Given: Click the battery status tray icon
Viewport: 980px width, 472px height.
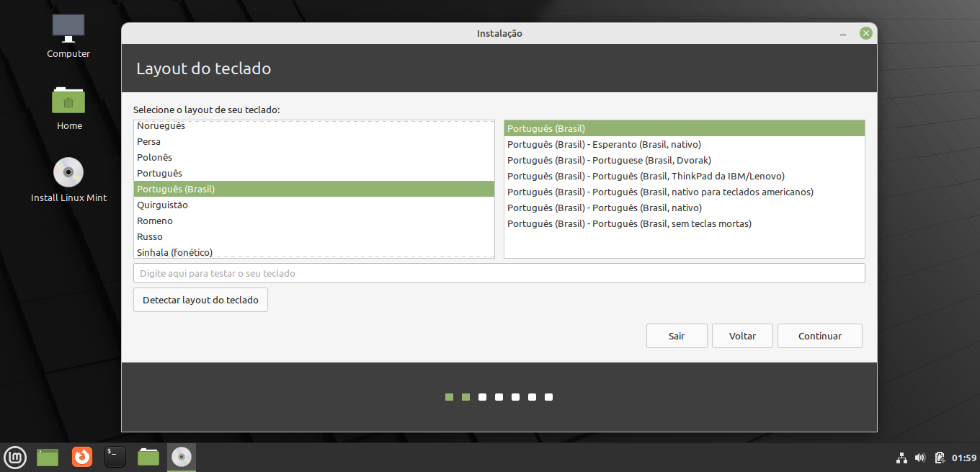Looking at the screenshot, I should (x=940, y=458).
